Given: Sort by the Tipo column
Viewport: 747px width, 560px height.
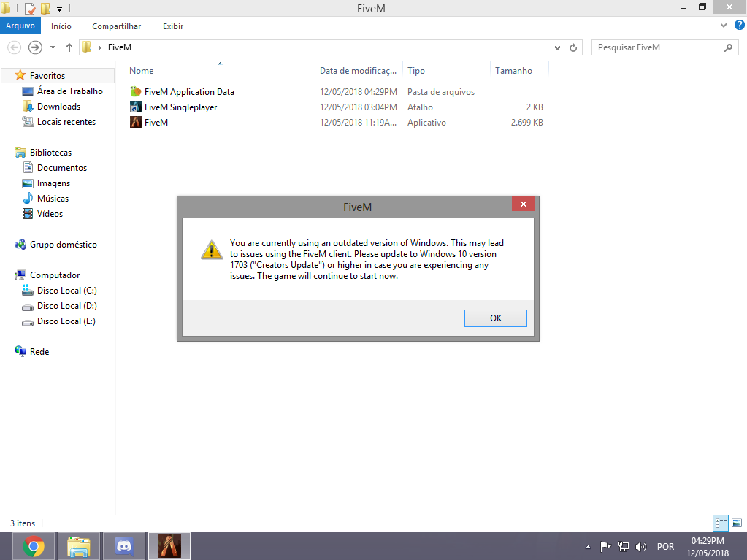Looking at the screenshot, I should click(416, 71).
